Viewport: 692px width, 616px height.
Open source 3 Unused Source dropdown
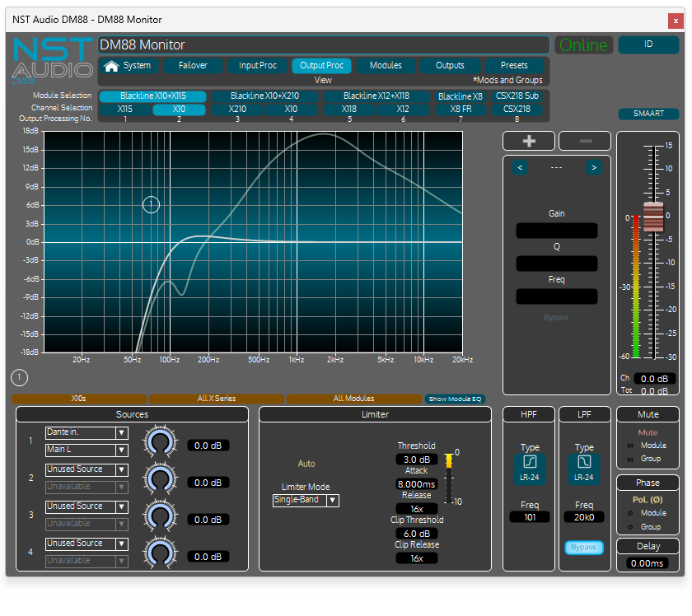tap(86, 506)
